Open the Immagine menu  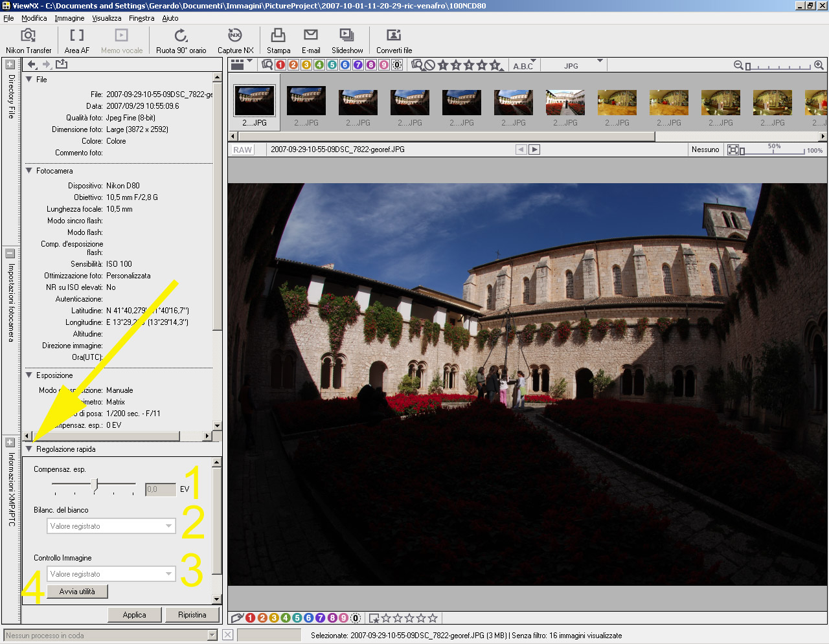click(69, 18)
